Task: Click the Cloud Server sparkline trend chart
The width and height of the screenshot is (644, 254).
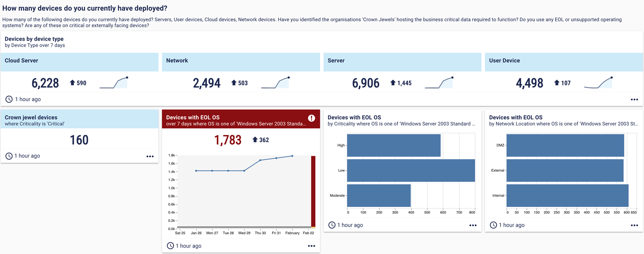Action: (114, 83)
